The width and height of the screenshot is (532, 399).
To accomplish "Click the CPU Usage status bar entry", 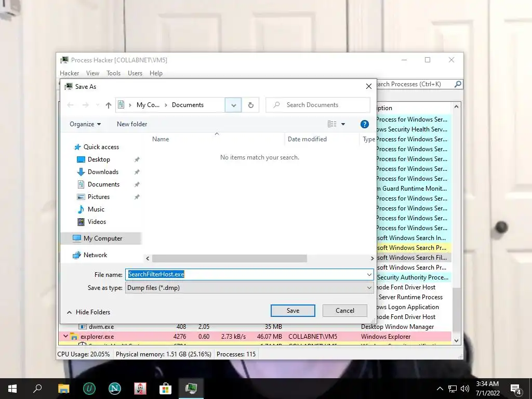I will 84,354.
